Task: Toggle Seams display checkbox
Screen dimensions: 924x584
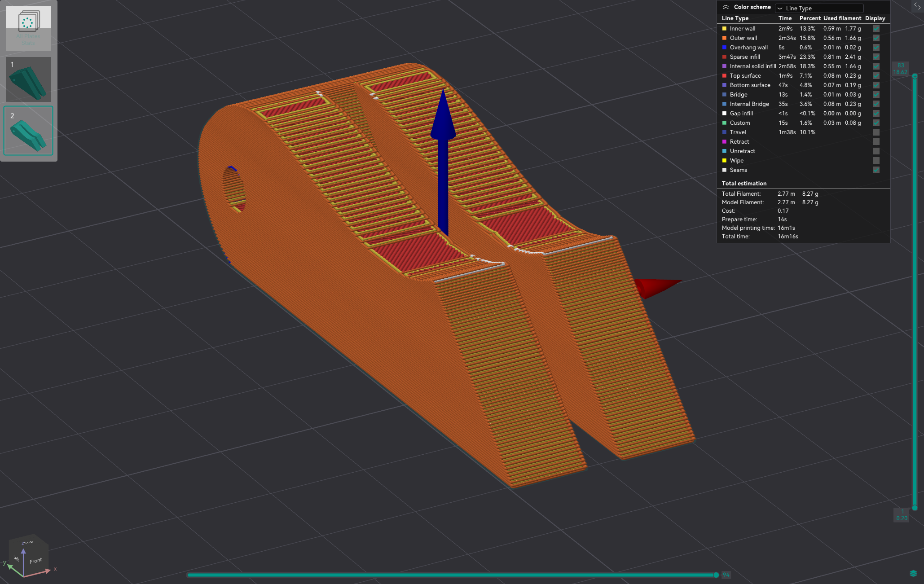Action: click(876, 170)
